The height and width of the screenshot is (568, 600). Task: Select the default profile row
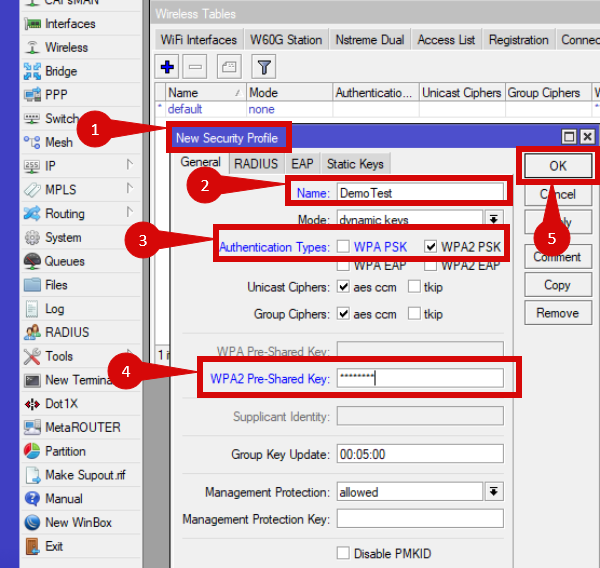[375, 109]
